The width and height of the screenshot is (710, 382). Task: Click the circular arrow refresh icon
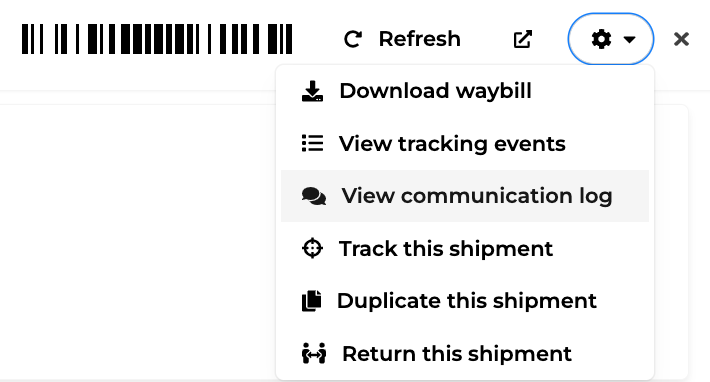coord(353,39)
